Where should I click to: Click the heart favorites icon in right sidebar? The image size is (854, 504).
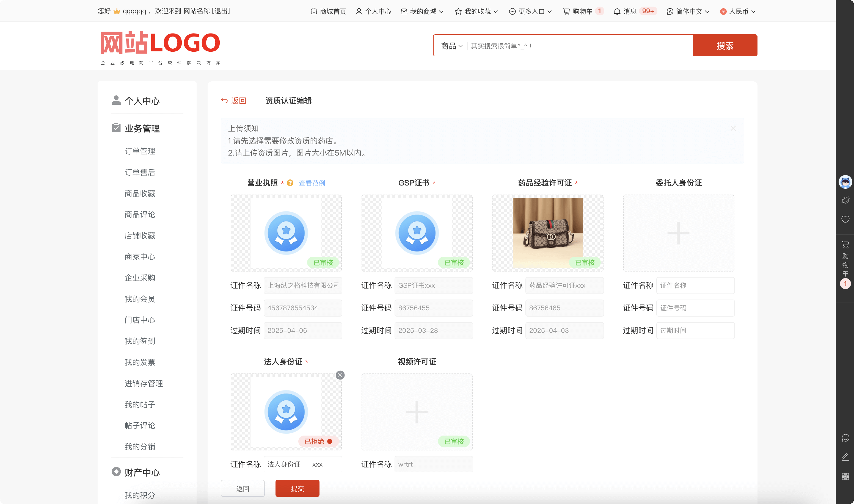[845, 219]
